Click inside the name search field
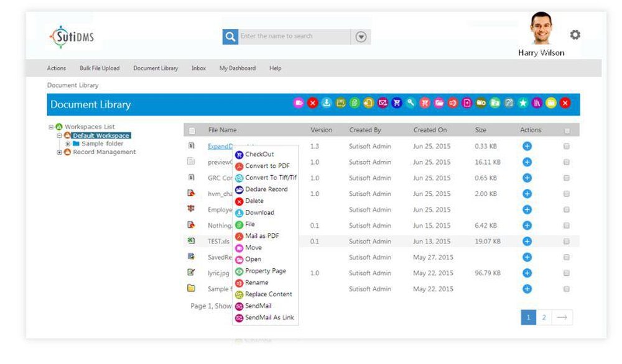 coord(292,36)
